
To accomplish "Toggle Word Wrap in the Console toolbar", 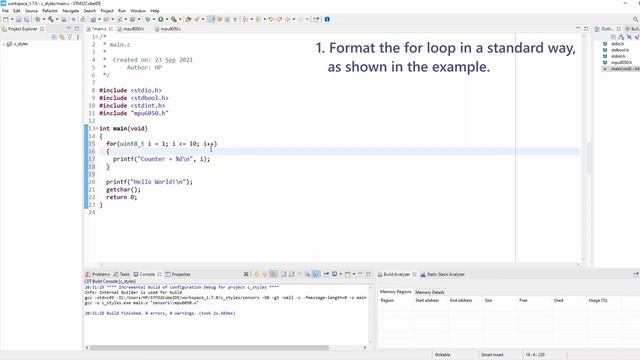I will (316, 274).
